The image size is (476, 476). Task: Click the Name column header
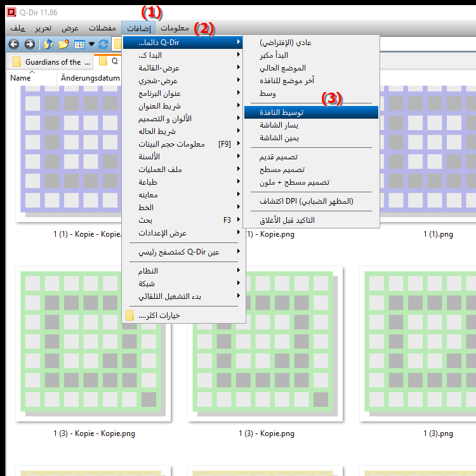tap(20, 77)
